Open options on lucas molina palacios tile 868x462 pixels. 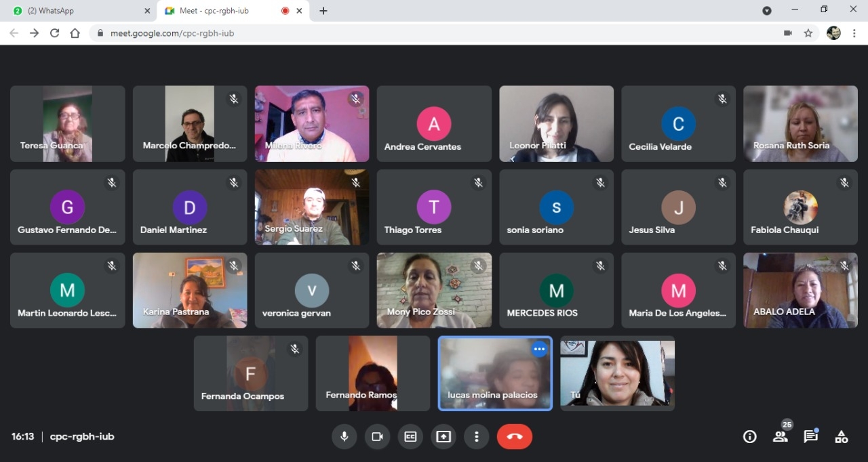(539, 350)
